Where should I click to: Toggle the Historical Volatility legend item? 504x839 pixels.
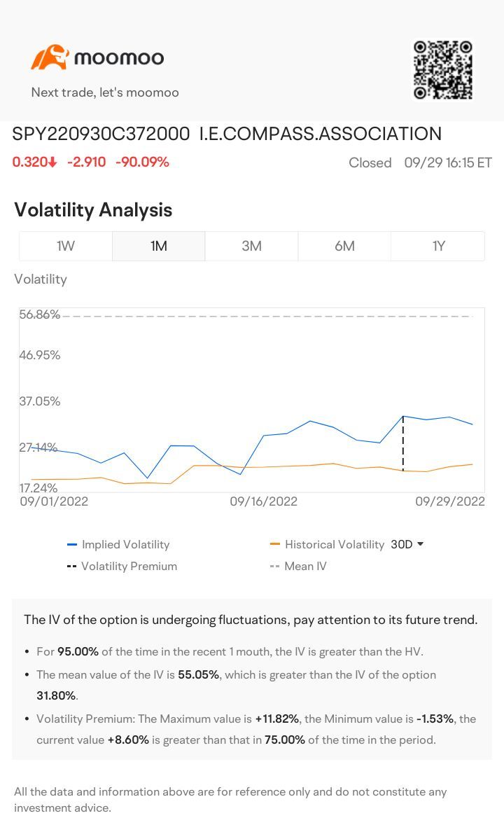334,544
